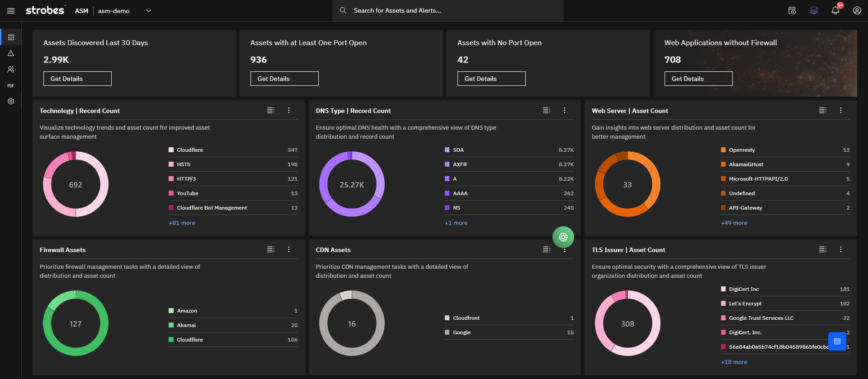Viewport: 868px width, 379px height.
Task: Open the PDF reports icon in sidebar
Action: (x=11, y=86)
